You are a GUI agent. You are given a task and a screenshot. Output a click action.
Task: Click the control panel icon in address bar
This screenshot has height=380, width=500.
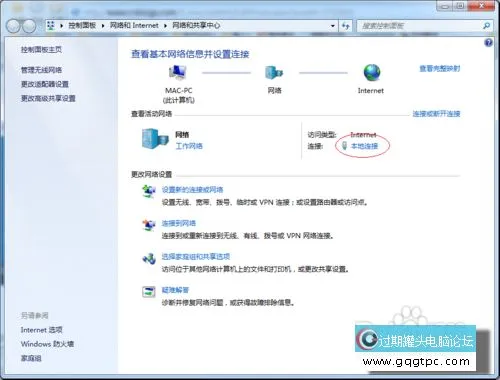point(51,26)
